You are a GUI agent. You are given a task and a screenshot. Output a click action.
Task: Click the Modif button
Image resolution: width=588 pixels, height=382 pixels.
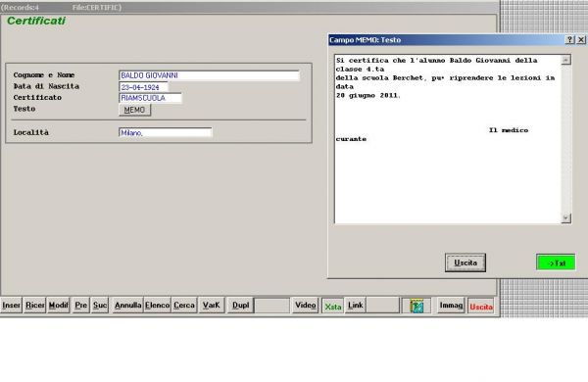(59, 306)
